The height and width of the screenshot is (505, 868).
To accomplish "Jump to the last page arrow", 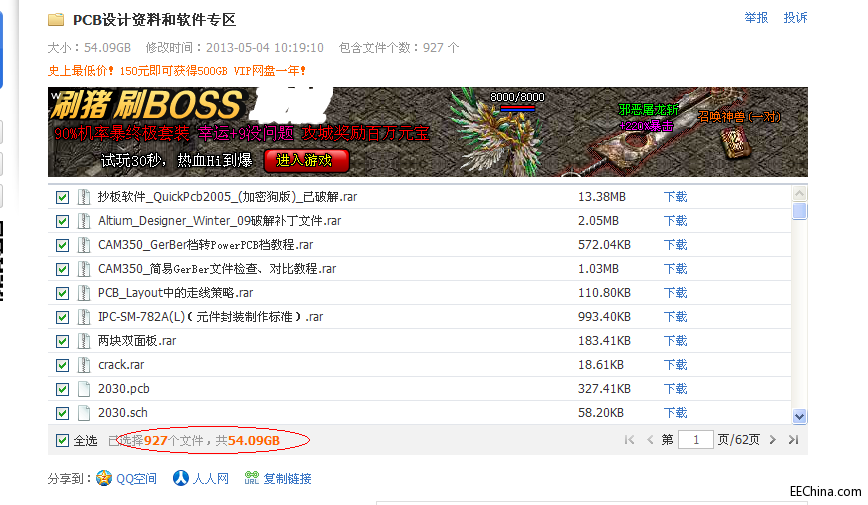I will pyautogui.click(x=793, y=440).
